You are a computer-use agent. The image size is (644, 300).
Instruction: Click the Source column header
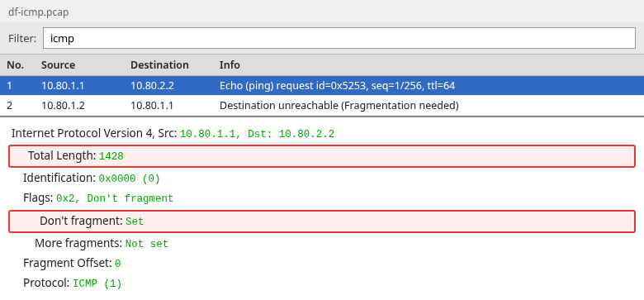[x=59, y=65]
